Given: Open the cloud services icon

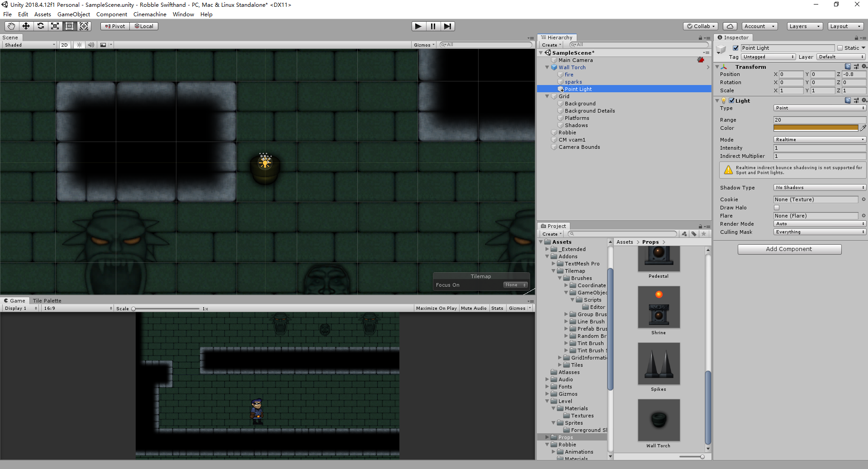Looking at the screenshot, I should coord(730,26).
